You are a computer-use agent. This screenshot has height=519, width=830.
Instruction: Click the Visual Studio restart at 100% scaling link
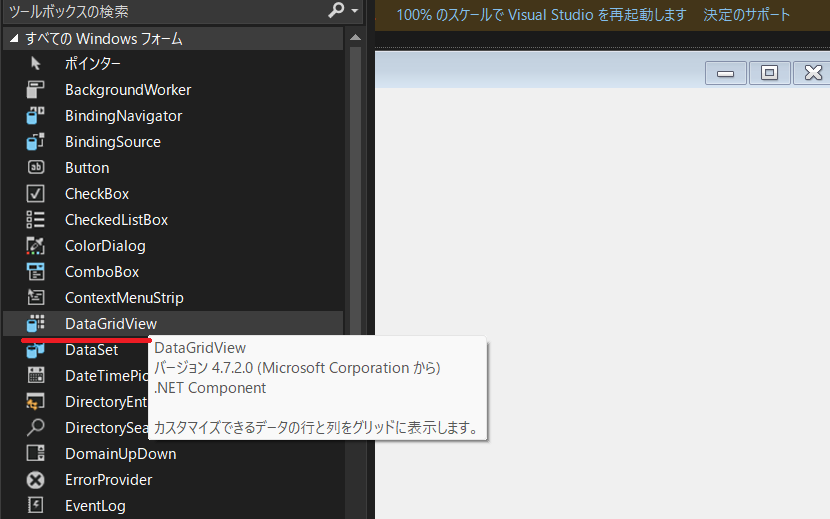tap(541, 15)
